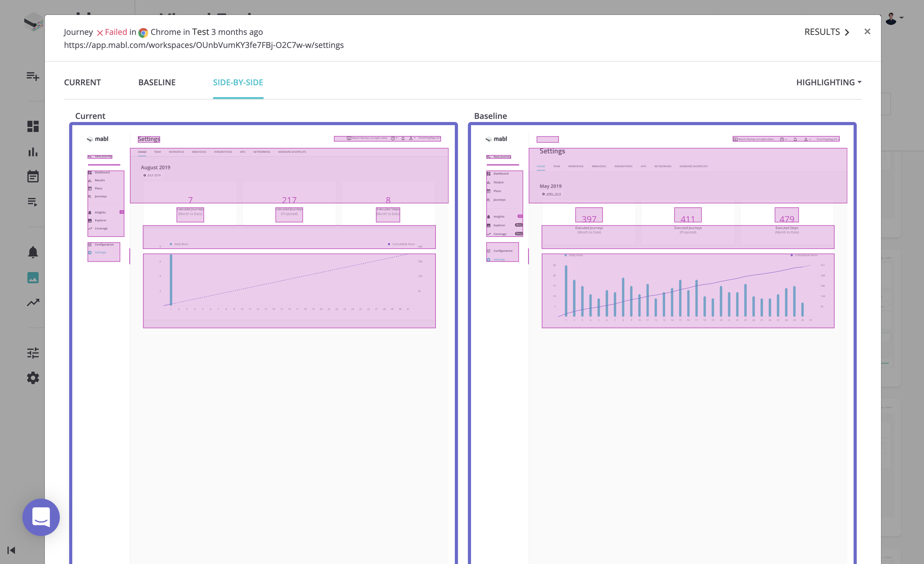This screenshot has width=924, height=564.
Task: Open the coverage trend line icon
Action: (33, 303)
